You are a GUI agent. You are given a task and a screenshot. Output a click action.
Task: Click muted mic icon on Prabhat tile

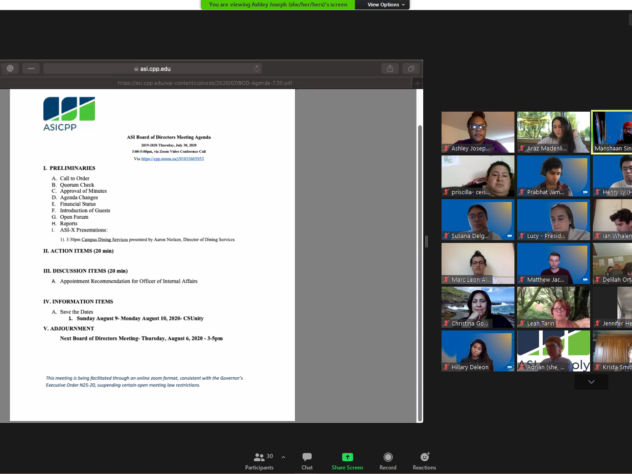pos(522,192)
